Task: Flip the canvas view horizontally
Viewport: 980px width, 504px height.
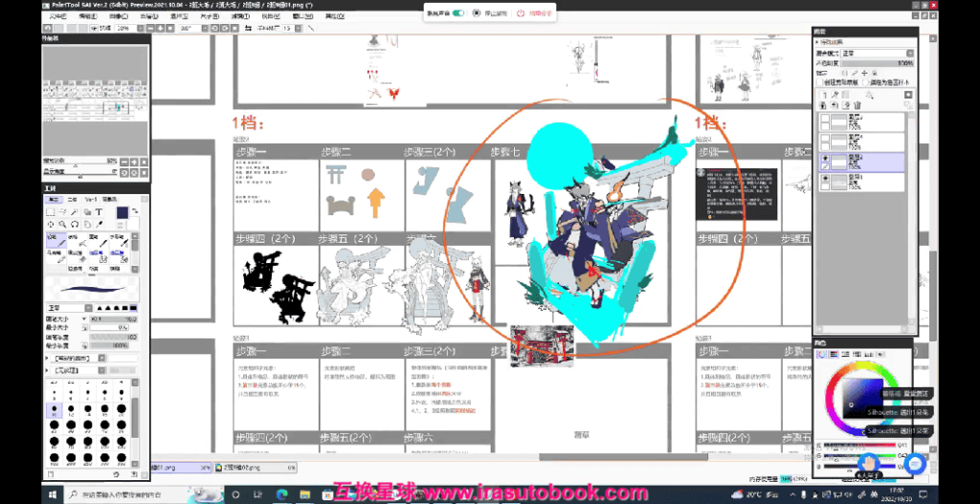Action: [x=249, y=28]
